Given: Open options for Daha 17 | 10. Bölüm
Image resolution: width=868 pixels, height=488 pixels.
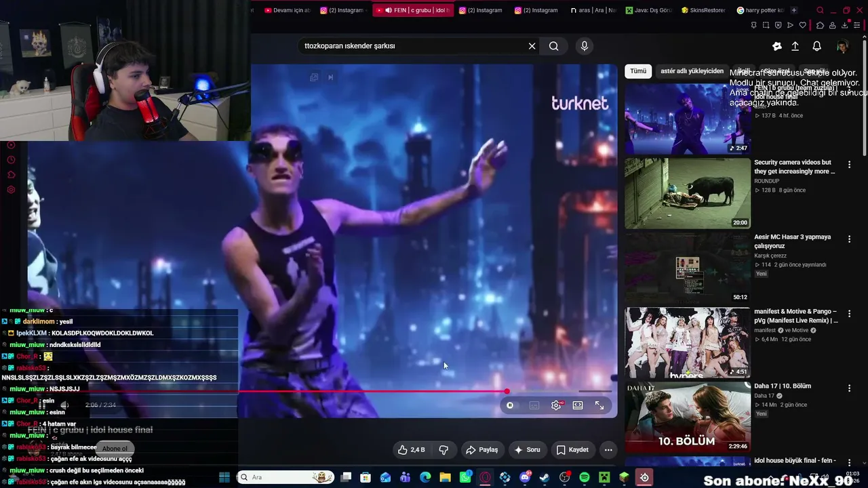Looking at the screenshot, I should 849,388.
